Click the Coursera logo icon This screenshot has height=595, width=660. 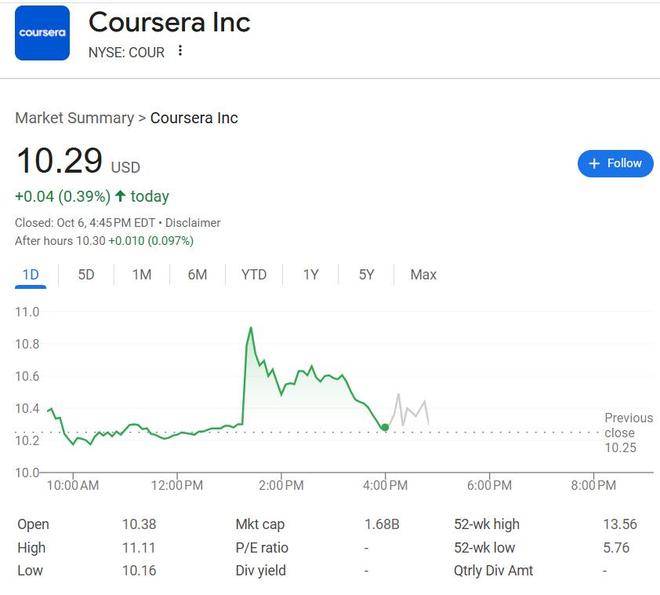click(x=42, y=33)
